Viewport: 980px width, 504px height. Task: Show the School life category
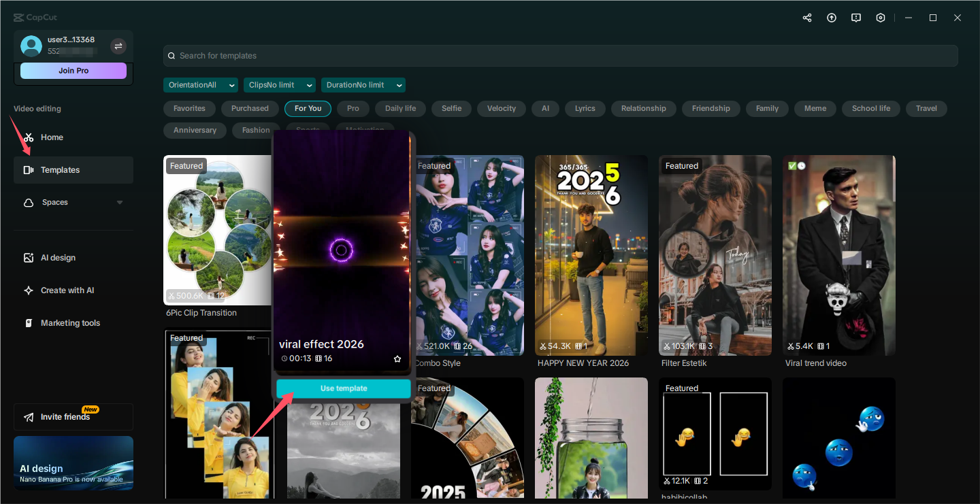click(x=871, y=108)
